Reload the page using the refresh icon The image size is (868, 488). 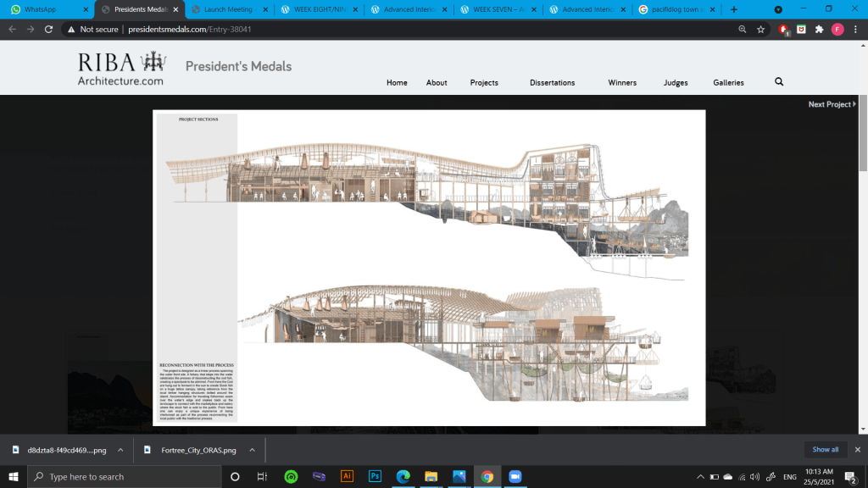[x=50, y=29]
